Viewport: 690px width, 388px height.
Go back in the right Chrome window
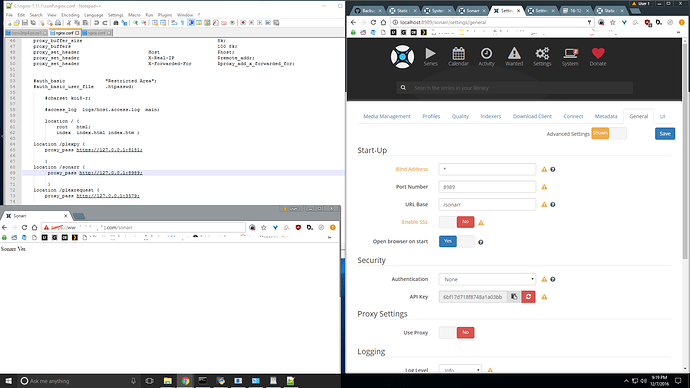353,22
